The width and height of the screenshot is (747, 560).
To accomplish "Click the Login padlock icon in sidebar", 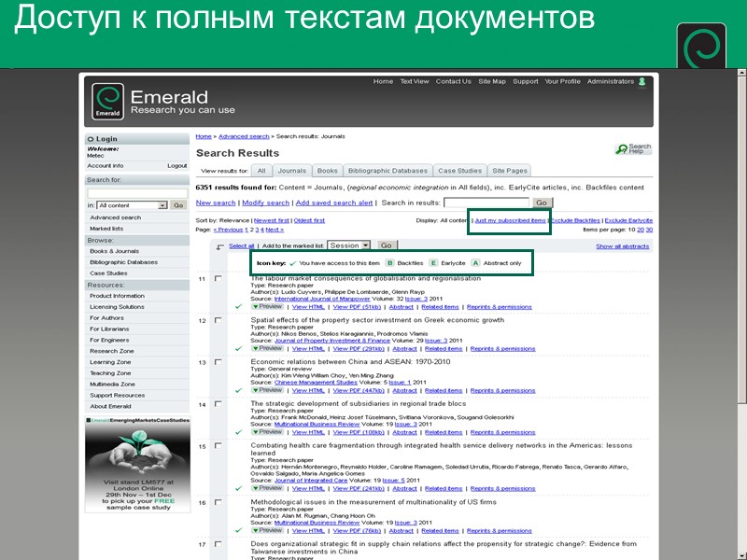I will pyautogui.click(x=92, y=137).
